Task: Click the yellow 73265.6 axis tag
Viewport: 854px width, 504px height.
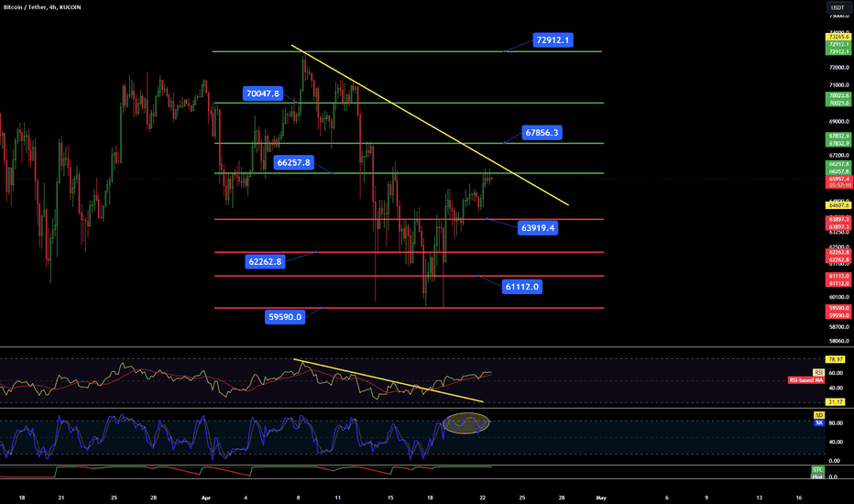Action: tap(838, 37)
